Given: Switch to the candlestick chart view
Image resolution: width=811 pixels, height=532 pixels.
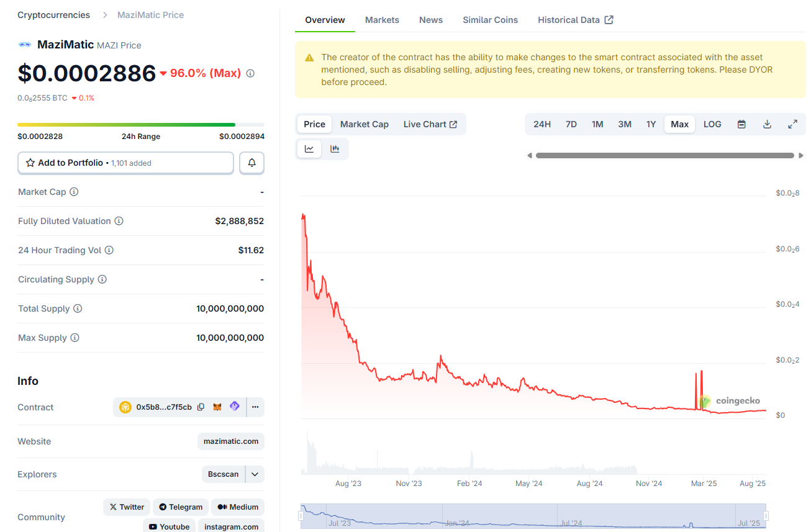Looking at the screenshot, I should tap(335, 149).
